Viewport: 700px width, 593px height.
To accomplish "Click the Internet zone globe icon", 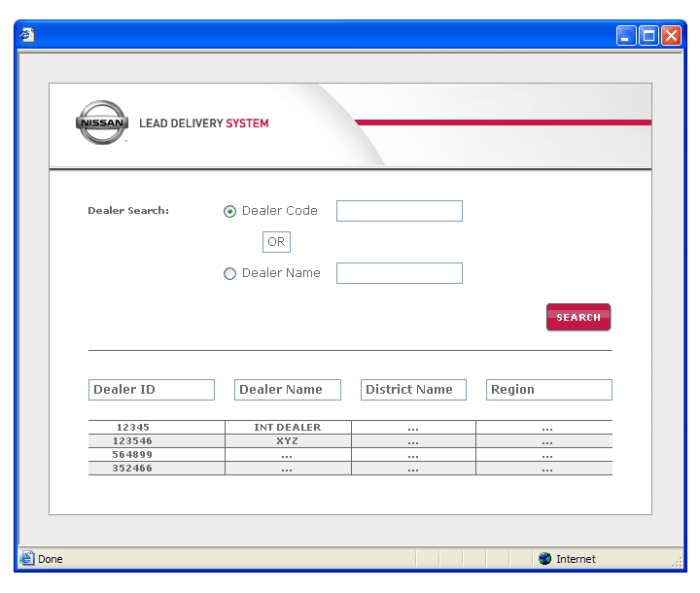I will click(545, 559).
